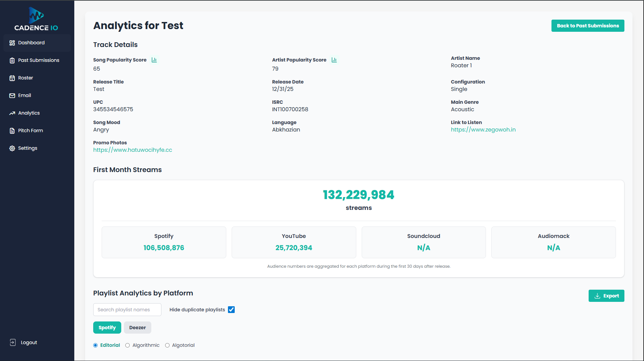Click the Main Genre value Acoustic
Screen dimensions: 644x361
(462, 109)
